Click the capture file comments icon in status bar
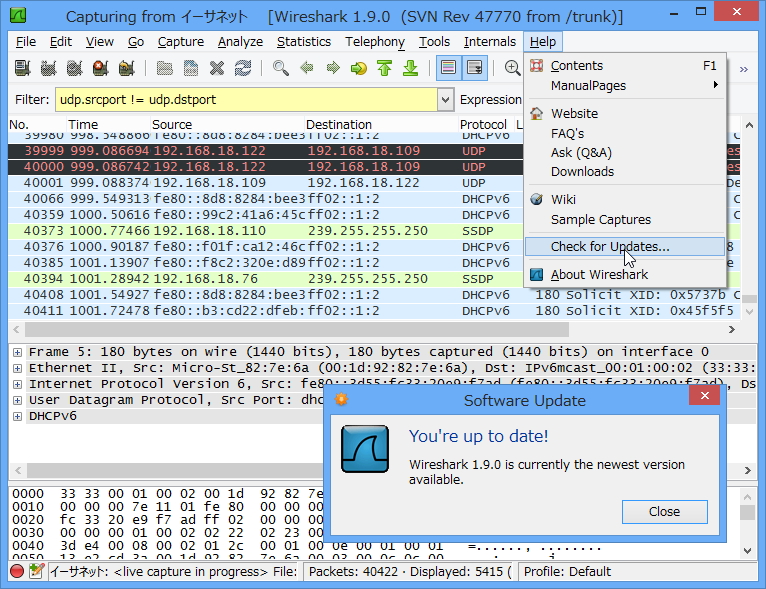The height and width of the screenshot is (589, 766). click(x=36, y=571)
